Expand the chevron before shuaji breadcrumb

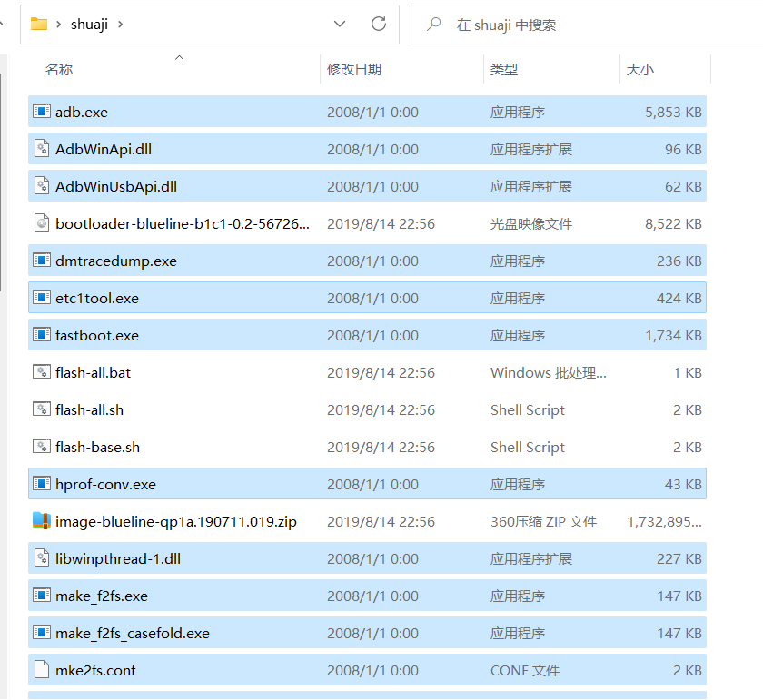coord(58,25)
